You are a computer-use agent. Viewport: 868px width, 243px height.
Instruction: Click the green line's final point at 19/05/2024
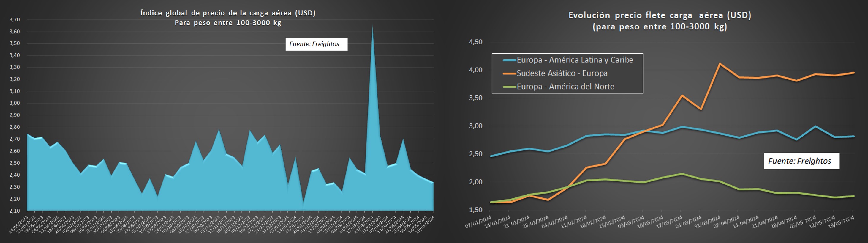point(854,196)
